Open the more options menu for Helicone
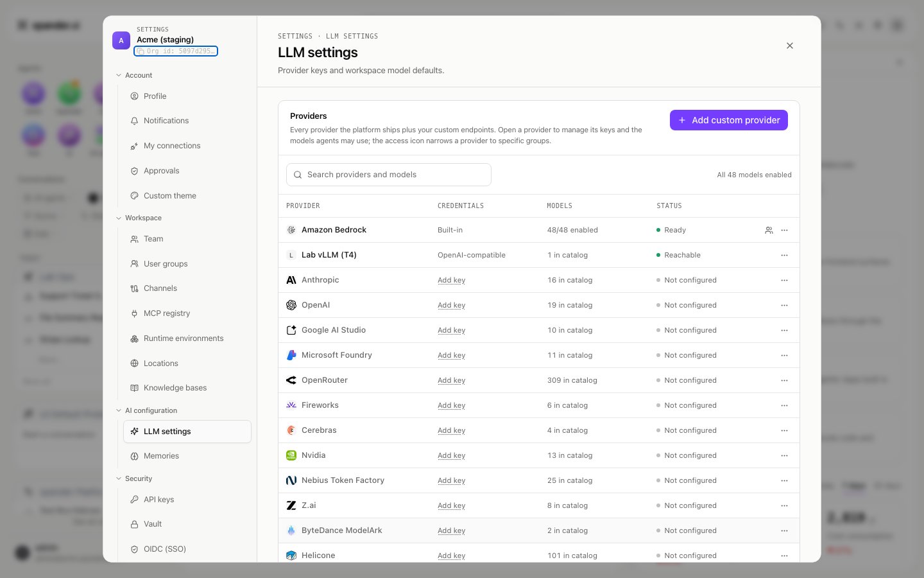 (x=784, y=556)
